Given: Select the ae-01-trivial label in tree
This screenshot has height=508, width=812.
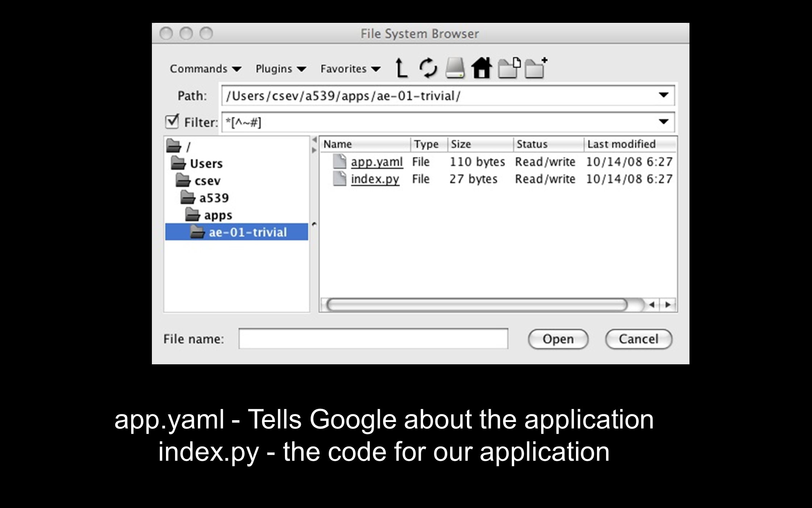Looking at the screenshot, I should click(x=248, y=232).
